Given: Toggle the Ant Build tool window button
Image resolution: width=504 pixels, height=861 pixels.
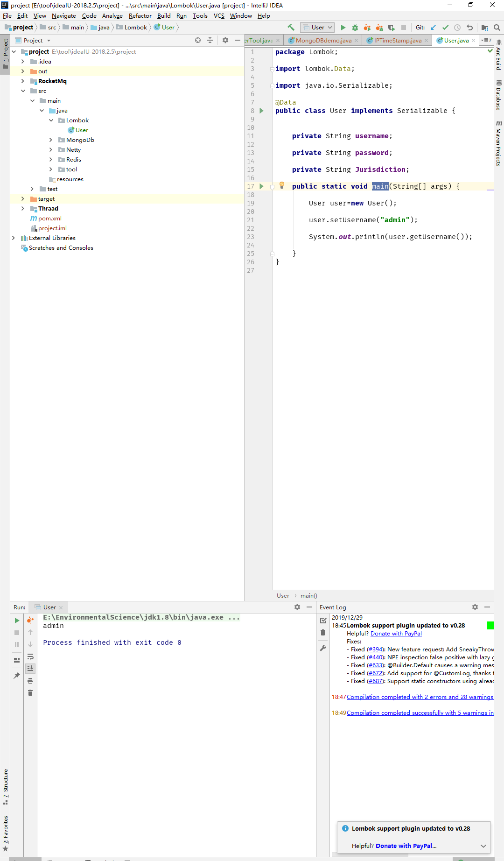Looking at the screenshot, I should [499, 55].
